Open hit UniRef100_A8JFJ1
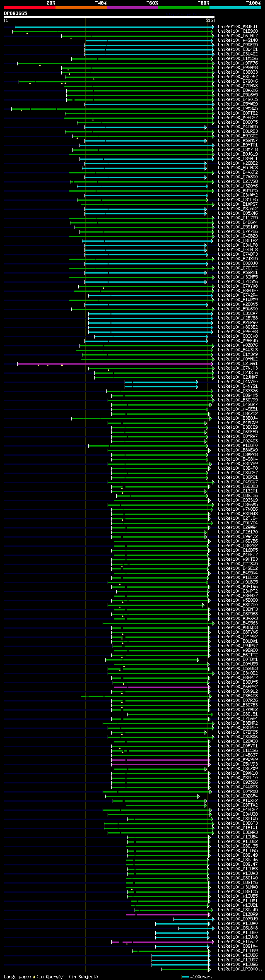 pos(238,26)
